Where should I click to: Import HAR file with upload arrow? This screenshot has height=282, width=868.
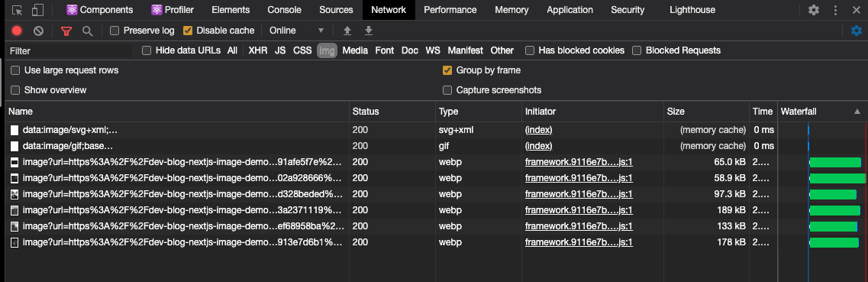tap(347, 31)
